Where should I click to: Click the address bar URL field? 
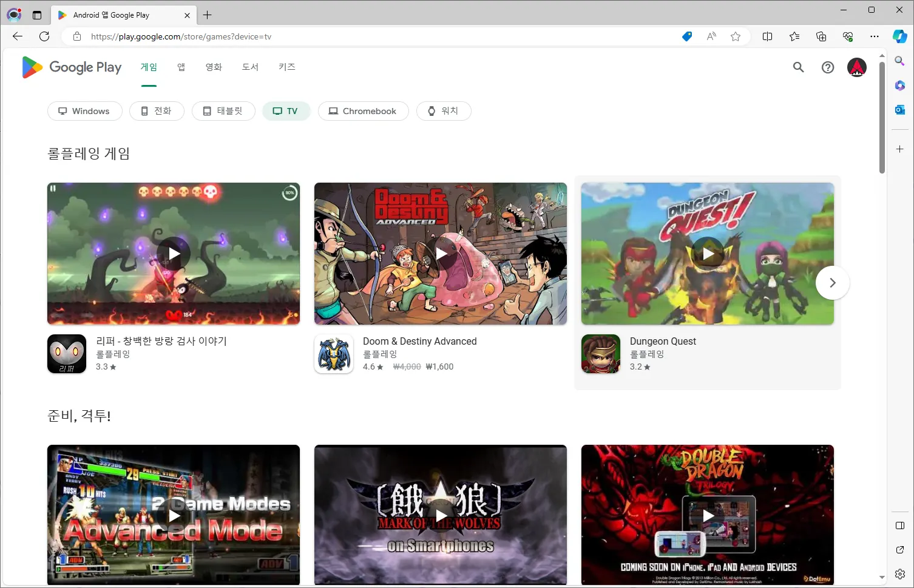[x=376, y=36]
